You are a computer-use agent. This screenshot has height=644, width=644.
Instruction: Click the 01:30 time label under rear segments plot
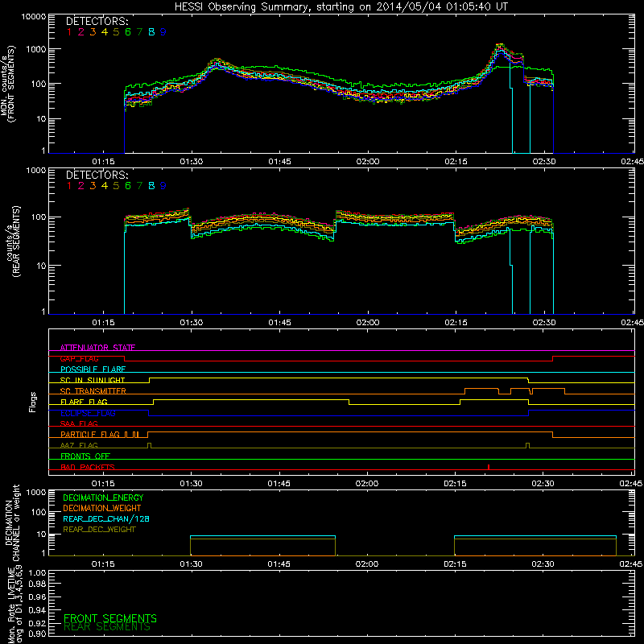click(x=192, y=323)
